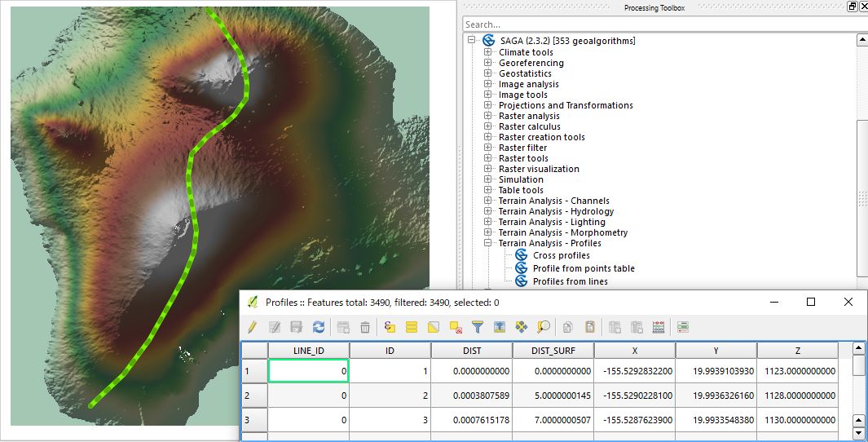Image resolution: width=868 pixels, height=442 pixels.
Task: Invert the feature selection
Action: click(434, 327)
